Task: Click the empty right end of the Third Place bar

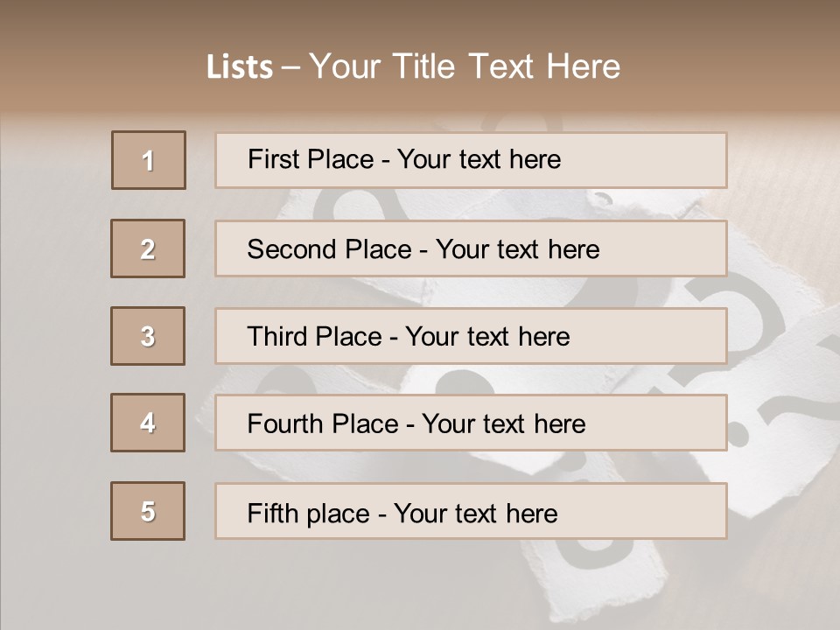Action: pos(665,336)
